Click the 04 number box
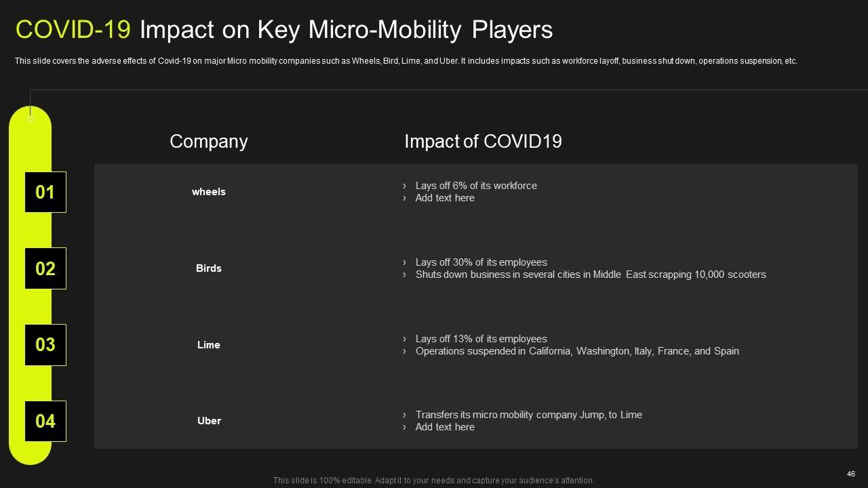 coord(45,421)
